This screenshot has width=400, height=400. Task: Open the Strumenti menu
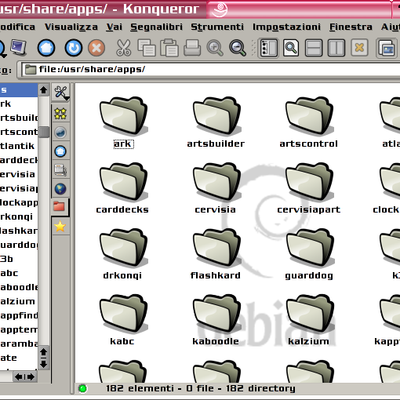point(217,27)
